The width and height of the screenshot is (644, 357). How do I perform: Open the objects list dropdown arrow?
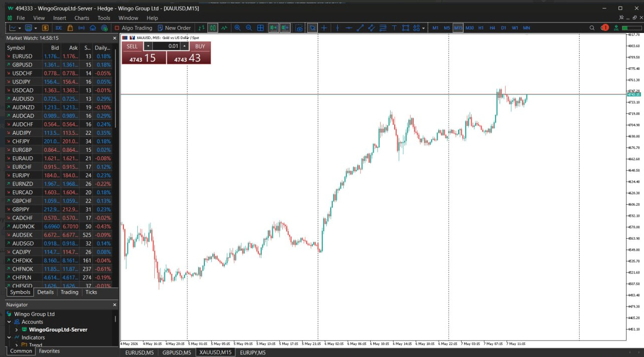(424, 28)
